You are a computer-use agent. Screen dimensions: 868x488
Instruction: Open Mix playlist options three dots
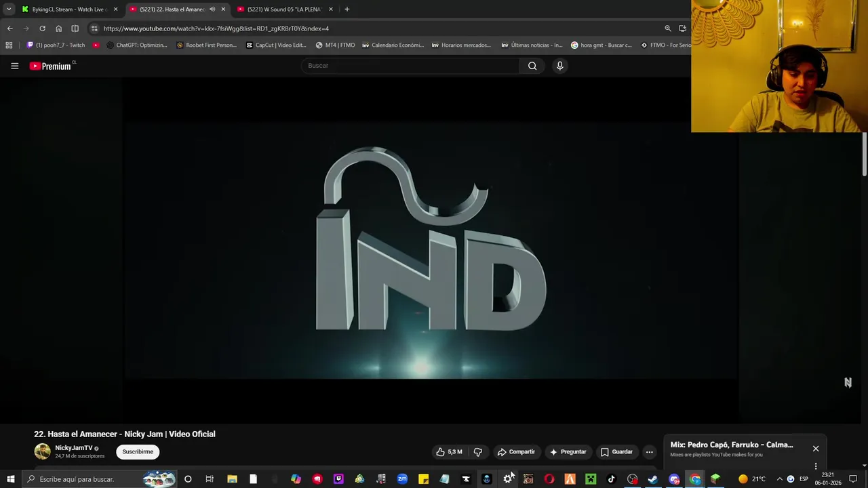pos(816,466)
